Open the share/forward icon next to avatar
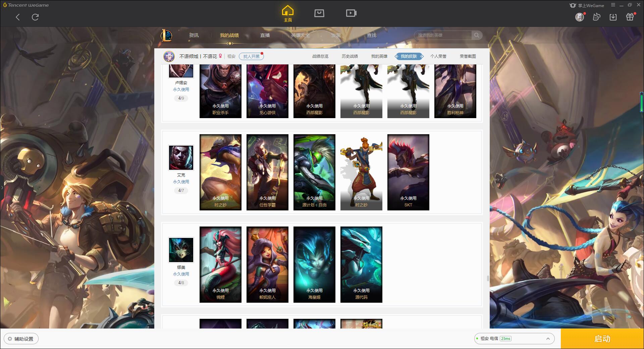This screenshot has width=644, height=349. tap(596, 17)
